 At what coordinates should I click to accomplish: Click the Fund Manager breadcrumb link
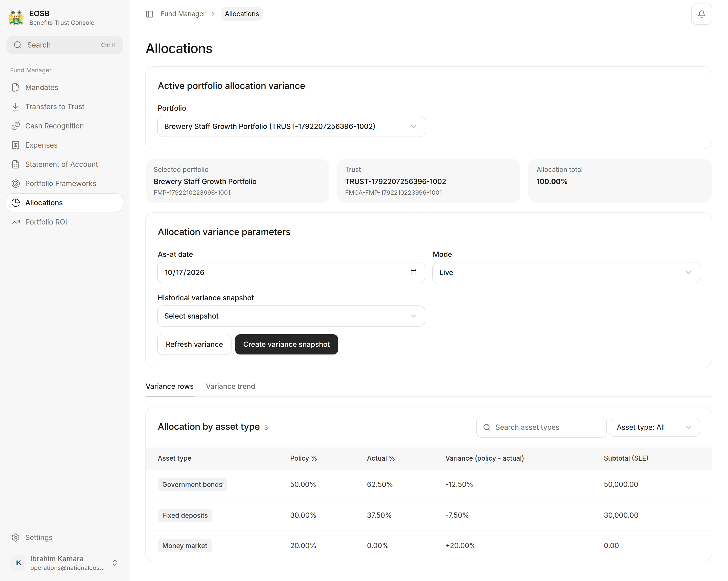click(183, 14)
